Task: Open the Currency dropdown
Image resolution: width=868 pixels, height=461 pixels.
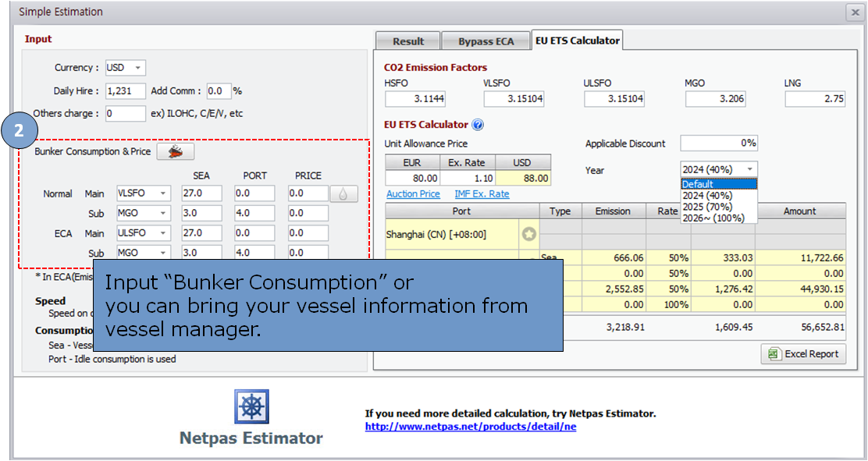Action: point(125,68)
